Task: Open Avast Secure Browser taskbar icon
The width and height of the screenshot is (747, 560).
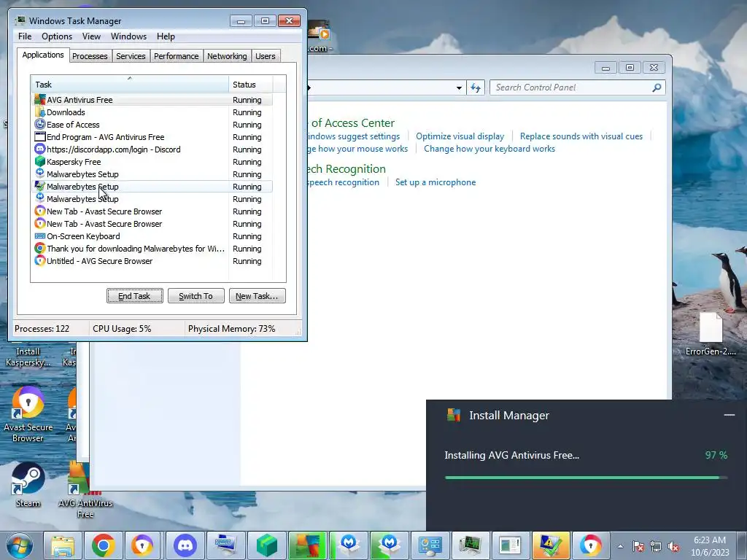Action: [x=143, y=545]
